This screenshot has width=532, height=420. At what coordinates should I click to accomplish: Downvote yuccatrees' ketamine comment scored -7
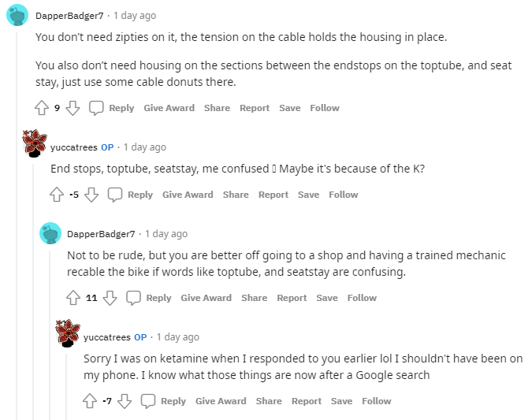(125, 401)
